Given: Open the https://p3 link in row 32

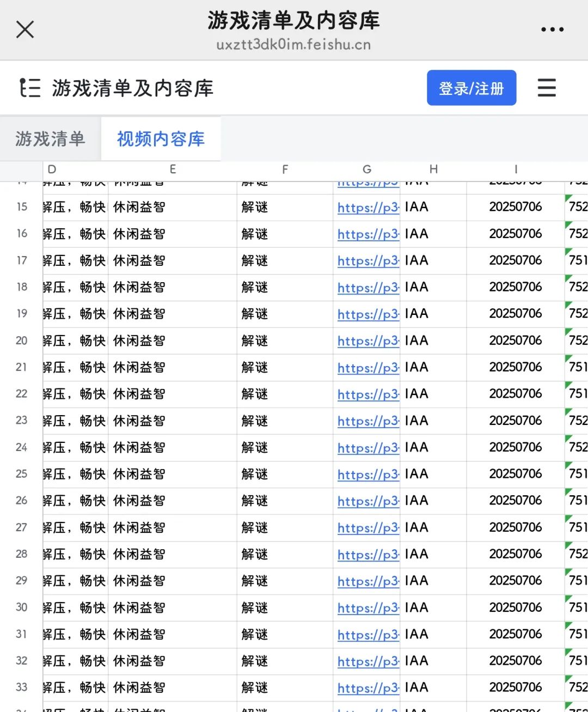Looking at the screenshot, I should coord(369,661).
